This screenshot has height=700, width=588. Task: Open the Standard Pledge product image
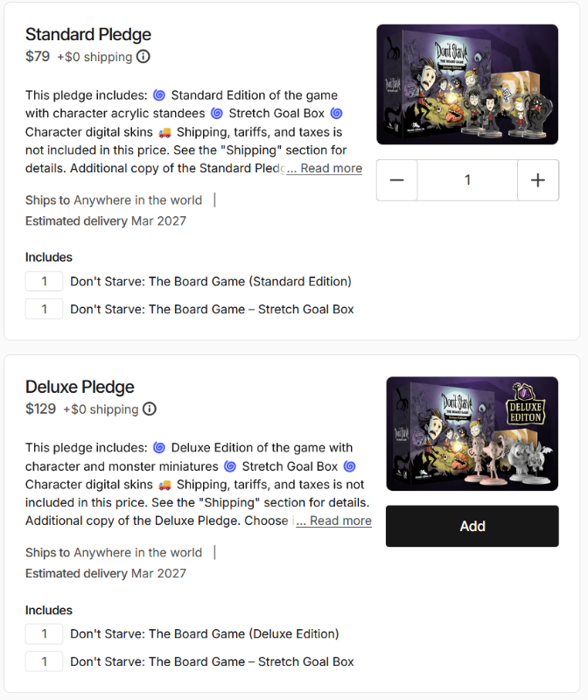coord(467,84)
